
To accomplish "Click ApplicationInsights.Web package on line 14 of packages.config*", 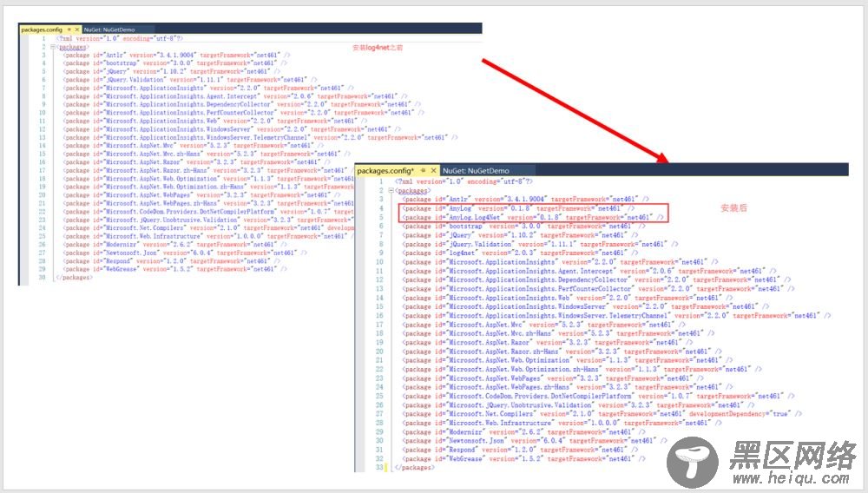I will coord(567,298).
